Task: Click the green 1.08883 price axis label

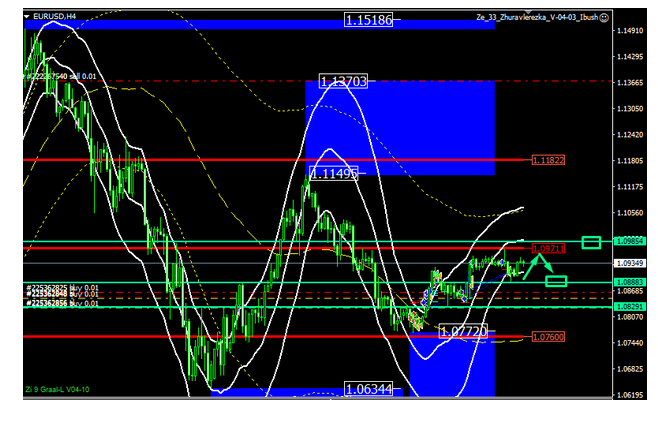Action: coord(629,282)
